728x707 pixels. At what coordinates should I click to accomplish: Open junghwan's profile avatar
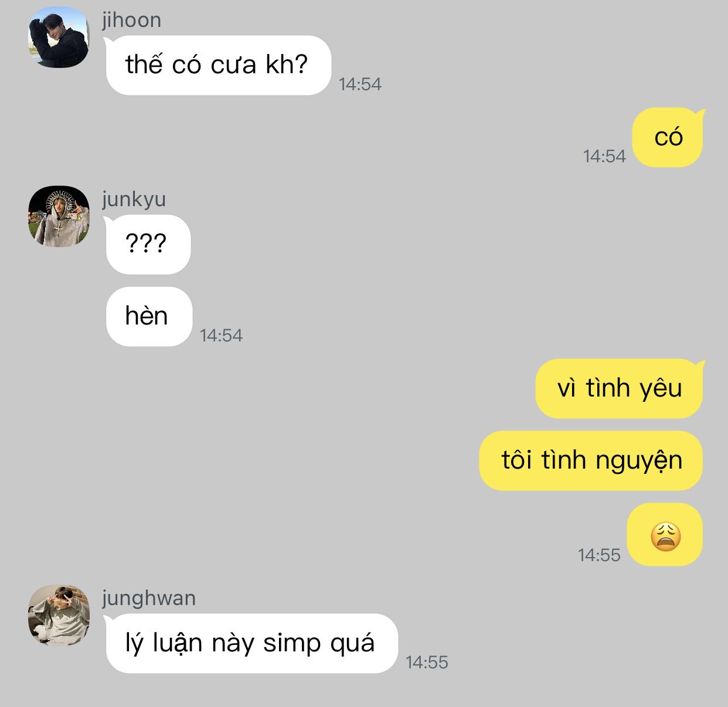pos(59,615)
